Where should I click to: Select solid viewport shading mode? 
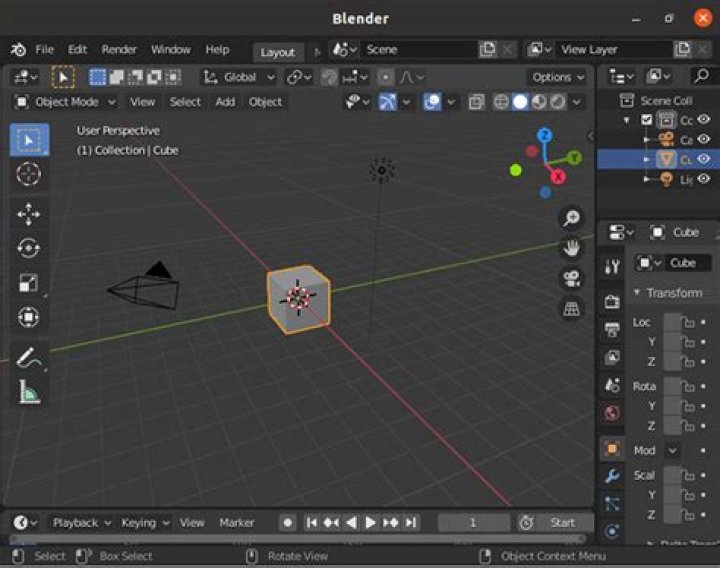[x=520, y=102]
